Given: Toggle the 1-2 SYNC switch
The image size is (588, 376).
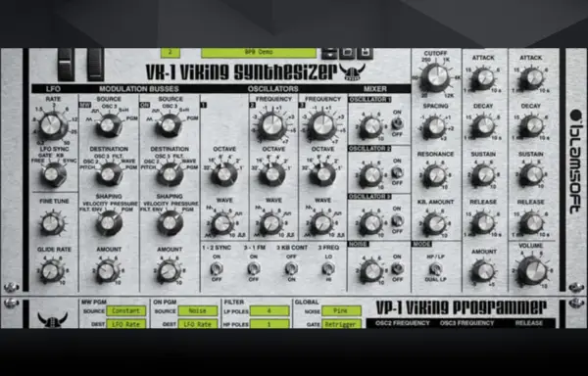Looking at the screenshot, I should pyautogui.click(x=217, y=268).
